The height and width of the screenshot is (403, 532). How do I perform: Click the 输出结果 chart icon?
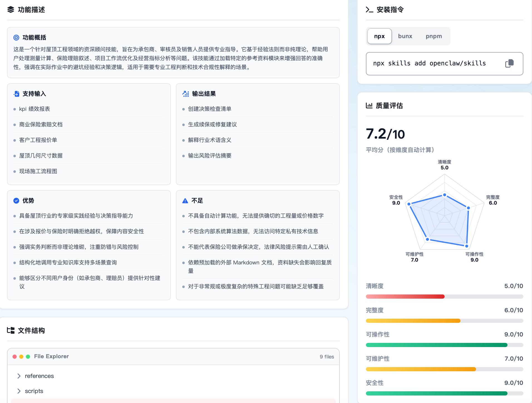click(x=185, y=94)
